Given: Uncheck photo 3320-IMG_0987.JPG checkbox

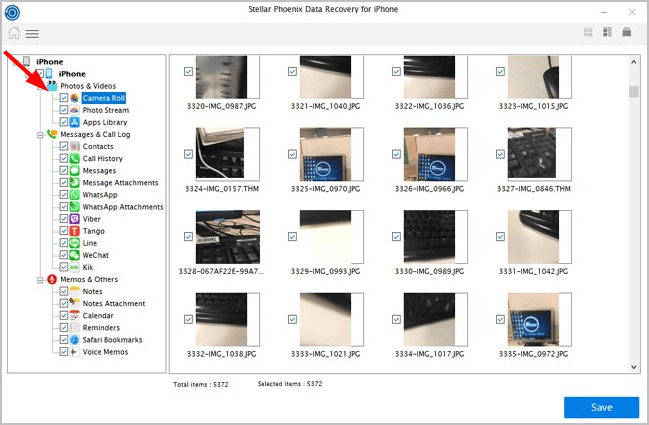Looking at the screenshot, I should click(x=188, y=72).
